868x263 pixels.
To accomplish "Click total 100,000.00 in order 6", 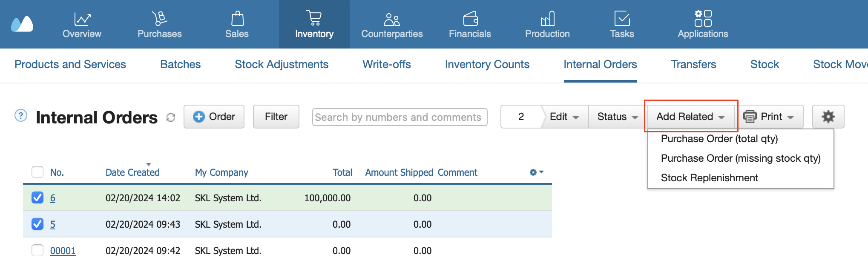I will pos(328,198).
